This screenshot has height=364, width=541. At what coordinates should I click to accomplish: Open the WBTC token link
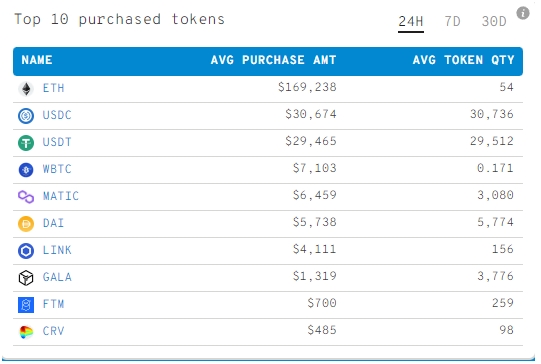[57, 169]
